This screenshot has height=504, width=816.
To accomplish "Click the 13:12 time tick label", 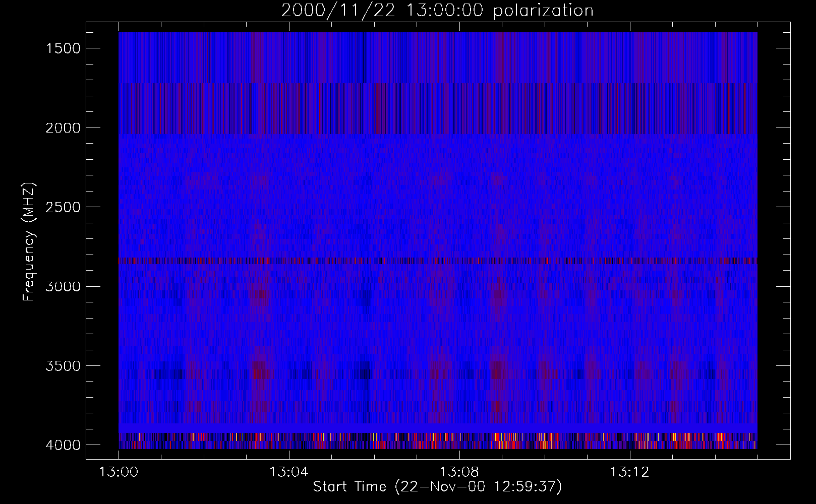I will coord(629,472).
